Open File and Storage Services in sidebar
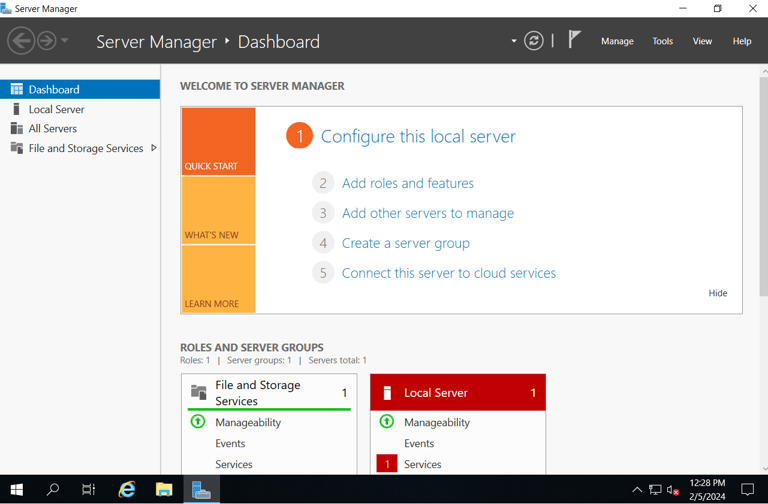The image size is (768, 504). (x=80, y=148)
